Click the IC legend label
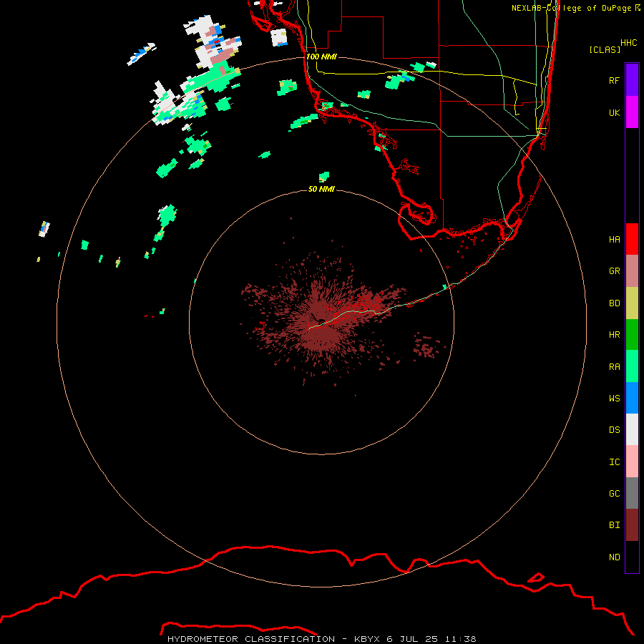 point(614,462)
